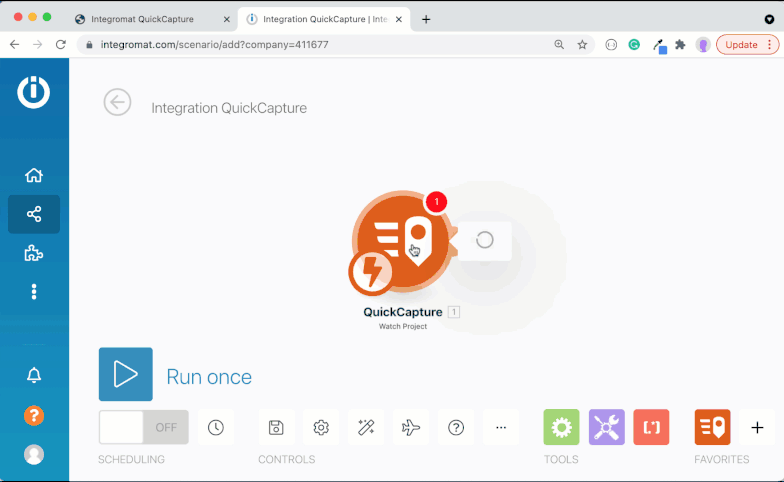
Task: Click the address bar URL
Action: point(214,44)
